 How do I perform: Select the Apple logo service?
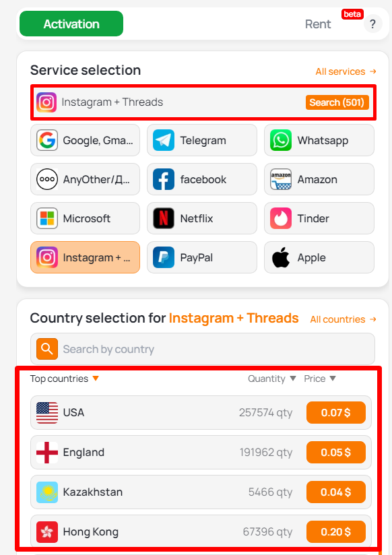pyautogui.click(x=281, y=257)
